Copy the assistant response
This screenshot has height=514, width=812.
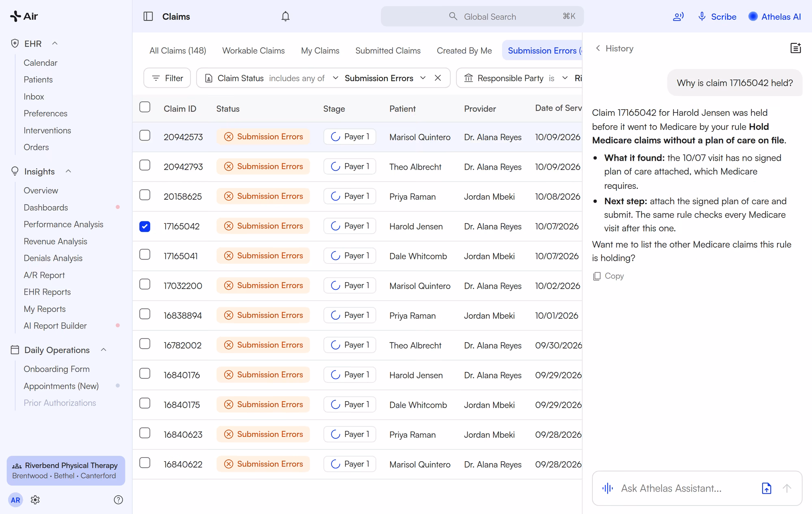click(x=608, y=276)
